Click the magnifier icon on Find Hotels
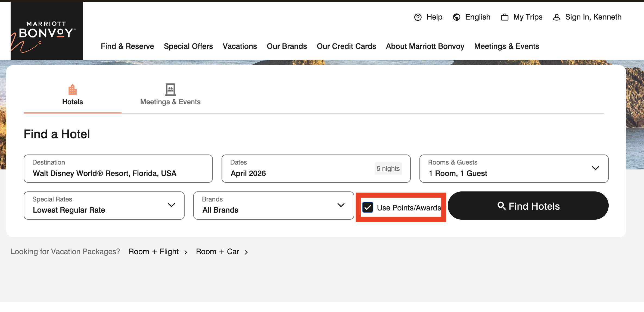The image size is (644, 312). tap(501, 206)
